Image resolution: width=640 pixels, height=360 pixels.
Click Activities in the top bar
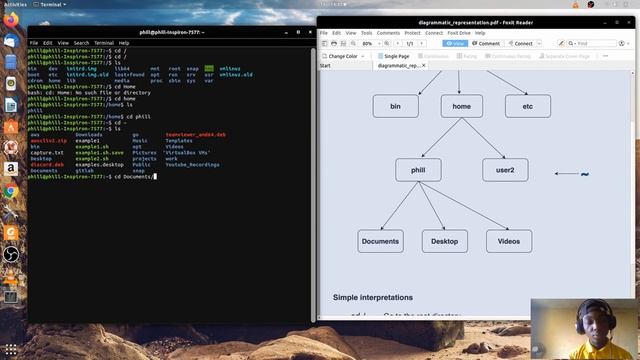tap(15, 4)
